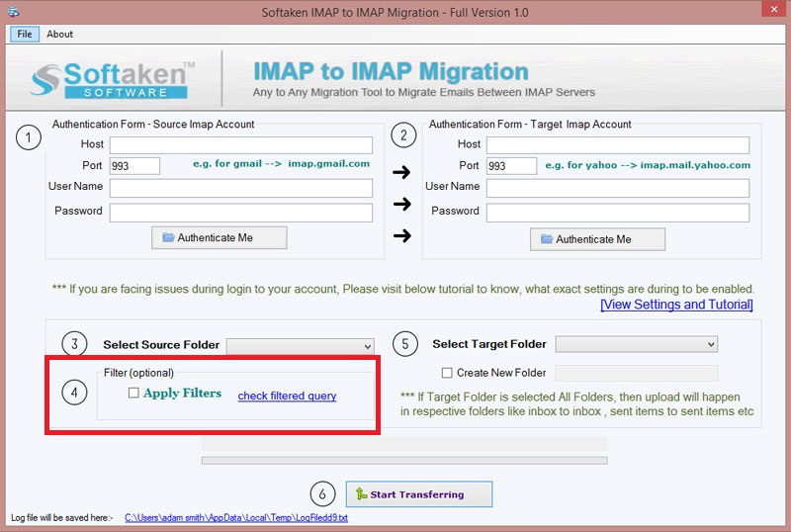Viewport: 791px width, 532px height.
Task: Click the transfer progress bar
Action: tap(404, 461)
